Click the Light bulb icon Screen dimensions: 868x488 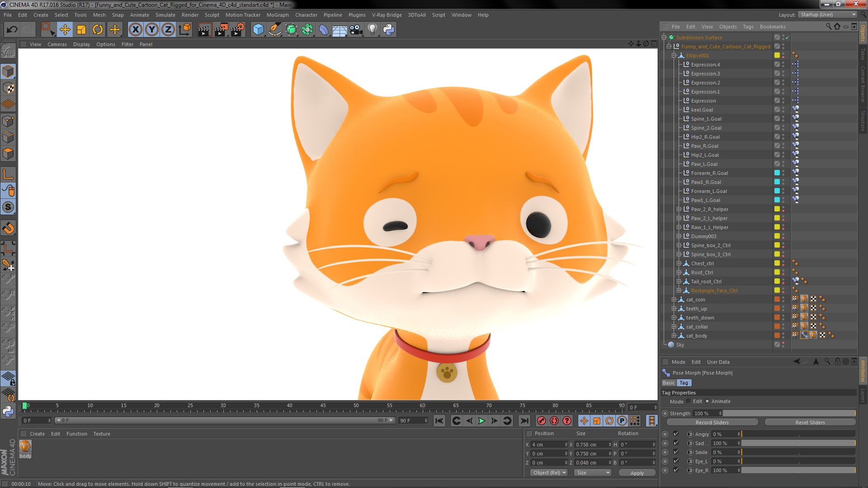coord(373,30)
